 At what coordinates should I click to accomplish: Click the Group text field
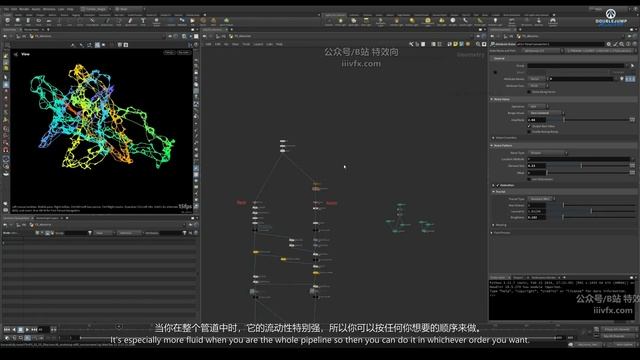click(x=576, y=65)
